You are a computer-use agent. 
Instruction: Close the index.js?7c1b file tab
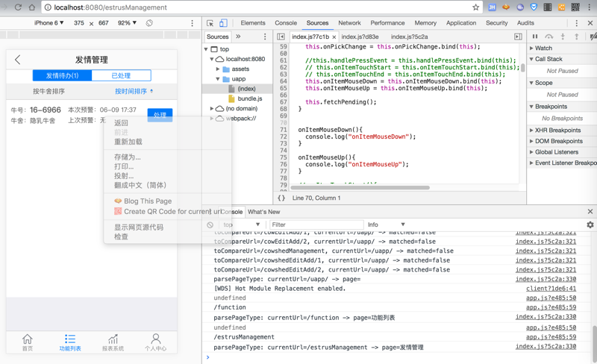334,37
